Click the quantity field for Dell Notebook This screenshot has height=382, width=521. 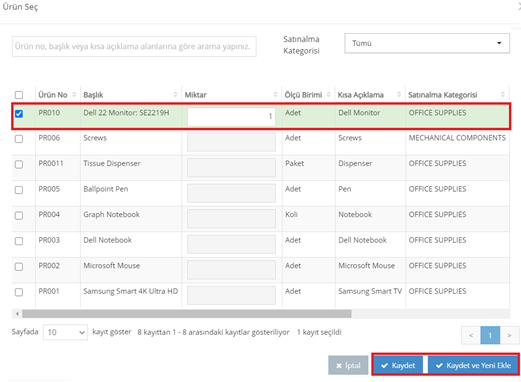[x=231, y=244]
